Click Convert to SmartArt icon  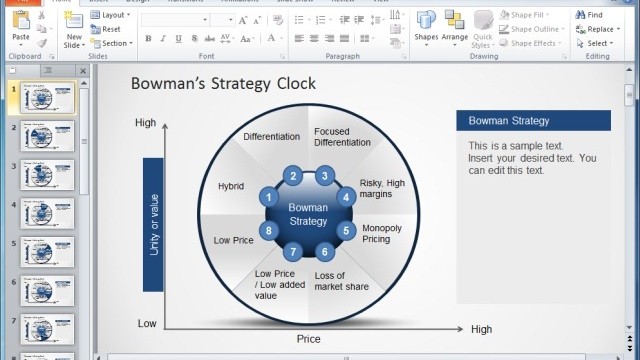(396, 43)
